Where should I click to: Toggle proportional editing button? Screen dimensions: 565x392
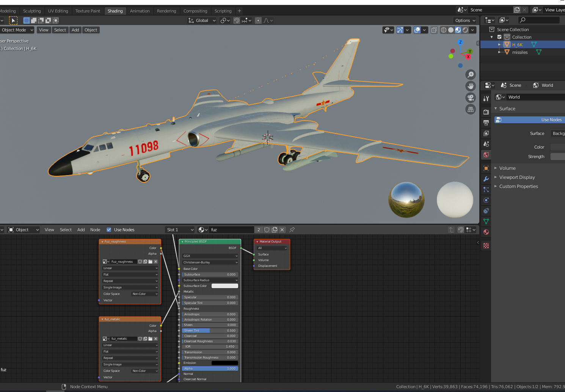[x=258, y=20]
